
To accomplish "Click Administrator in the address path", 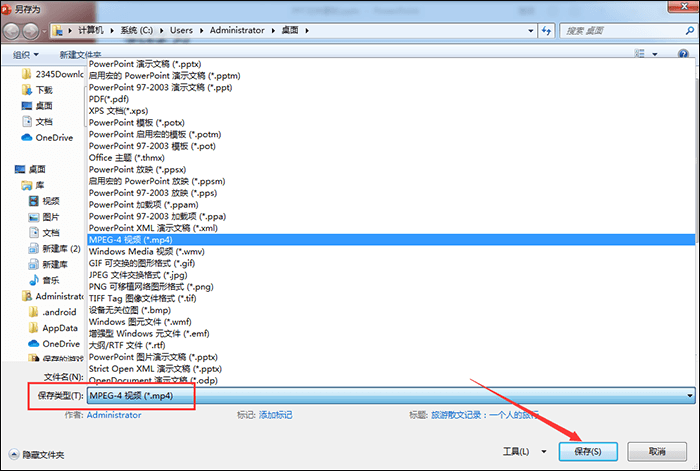I will point(237,30).
